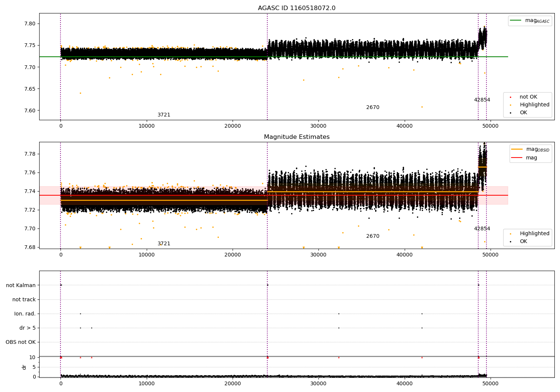Click the 42854 annotation in the middle plot
Screen dimensions: 560x392
click(x=482, y=229)
